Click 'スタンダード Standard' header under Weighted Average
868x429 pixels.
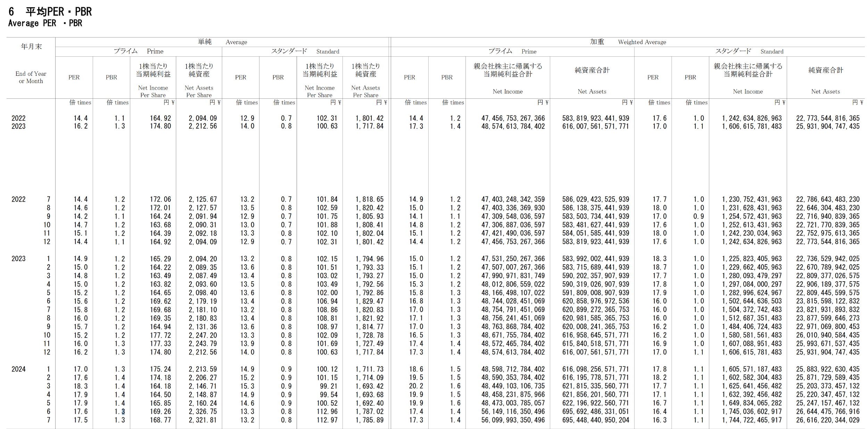(749, 51)
